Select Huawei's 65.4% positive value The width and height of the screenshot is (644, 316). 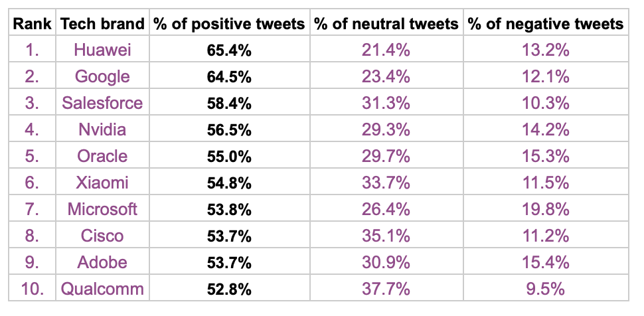coord(229,50)
